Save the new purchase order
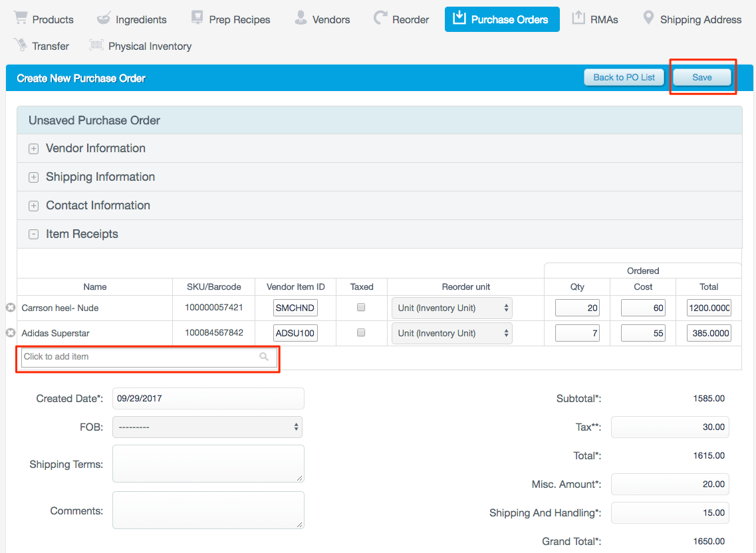This screenshot has width=756, height=553. pos(702,77)
